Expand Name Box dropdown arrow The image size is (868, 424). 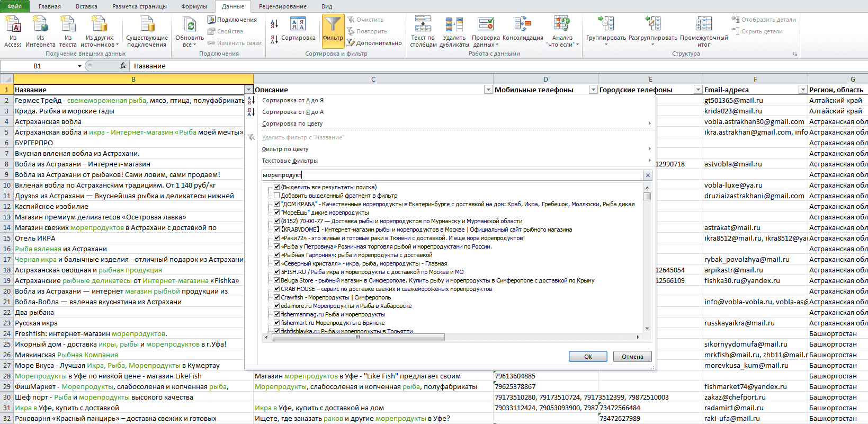pyautogui.click(x=79, y=66)
